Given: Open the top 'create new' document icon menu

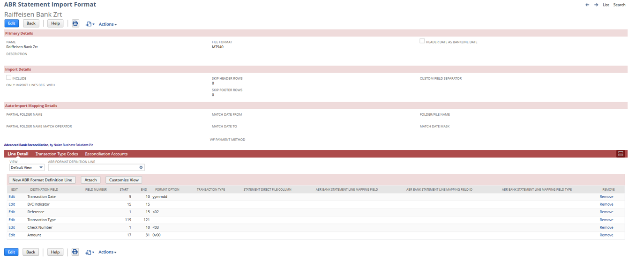Looking at the screenshot, I should pyautogui.click(x=89, y=24).
